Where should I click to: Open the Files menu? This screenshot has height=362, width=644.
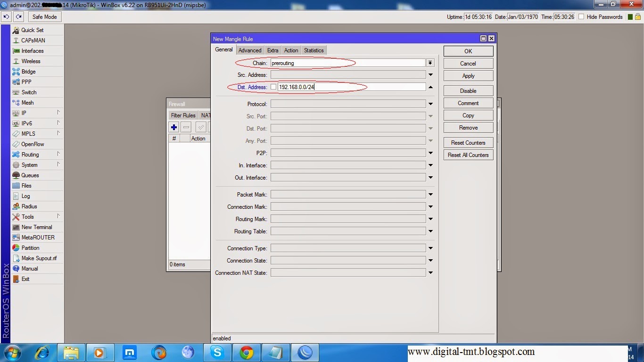click(x=37, y=185)
